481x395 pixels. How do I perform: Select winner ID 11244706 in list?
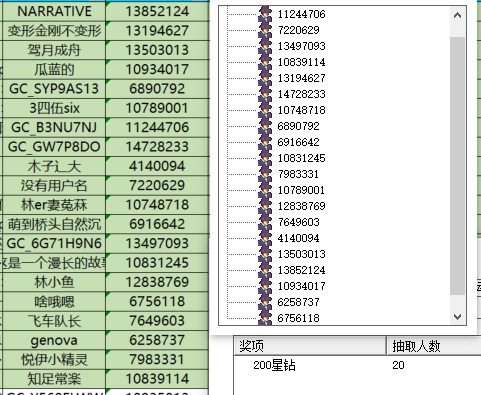[x=301, y=14]
